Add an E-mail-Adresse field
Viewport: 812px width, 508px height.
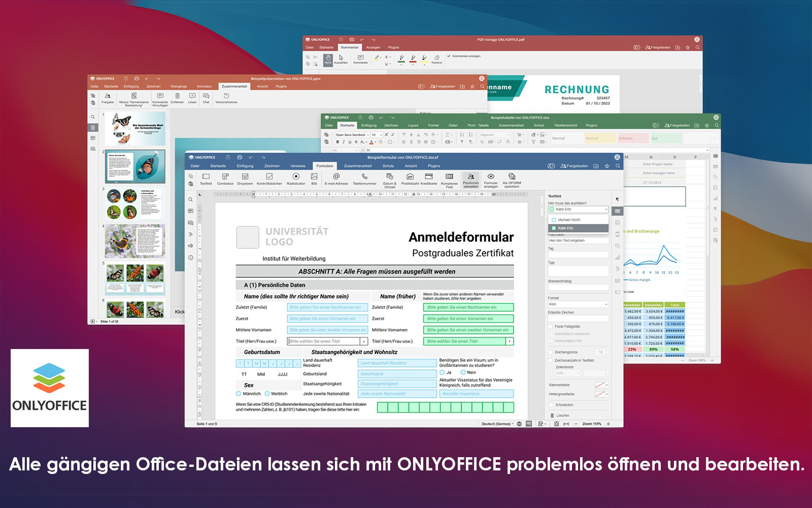point(336,177)
